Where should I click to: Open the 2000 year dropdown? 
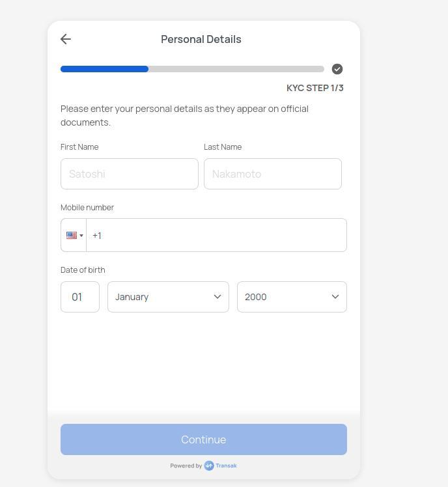[x=292, y=297]
